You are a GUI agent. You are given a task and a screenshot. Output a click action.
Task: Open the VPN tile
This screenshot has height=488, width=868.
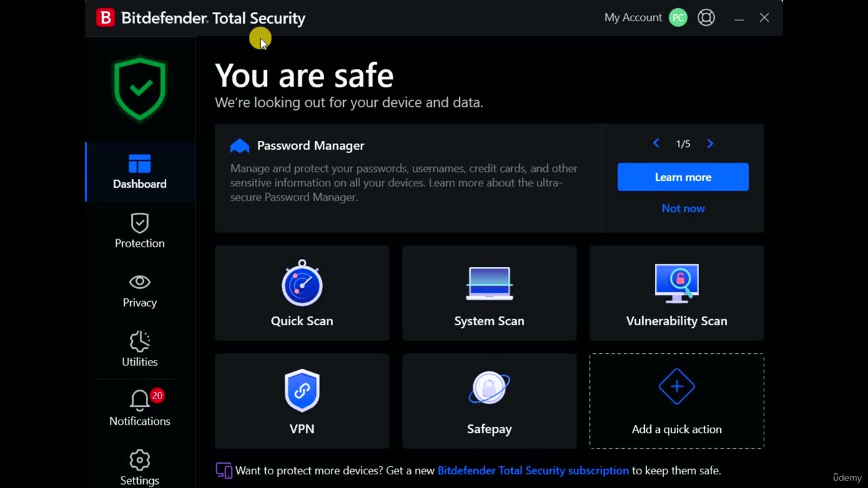(x=302, y=401)
